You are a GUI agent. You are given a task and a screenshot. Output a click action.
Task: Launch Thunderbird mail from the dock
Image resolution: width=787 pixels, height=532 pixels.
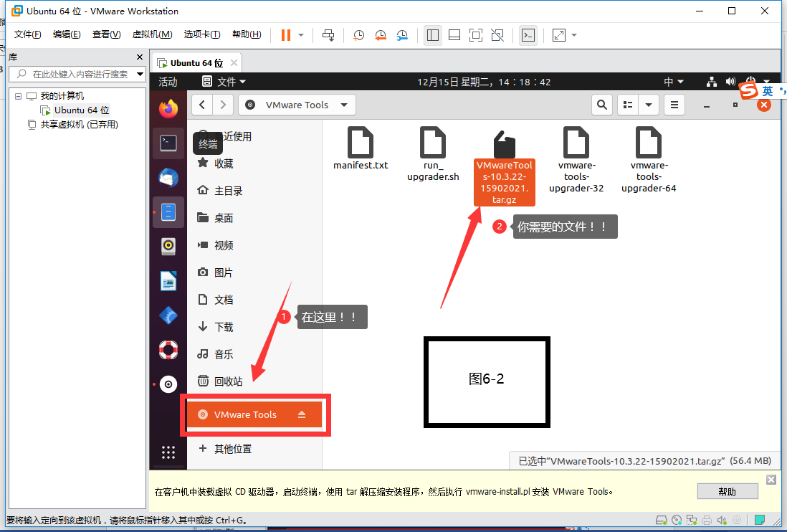pos(168,178)
